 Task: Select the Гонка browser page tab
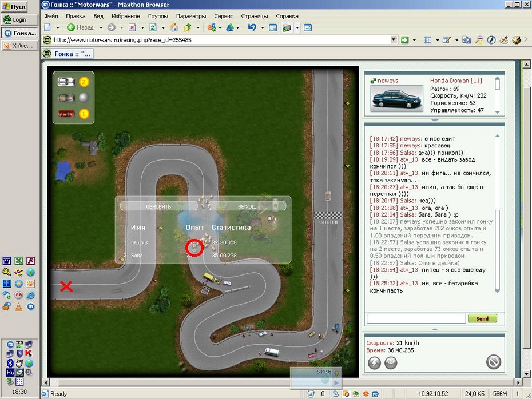[68, 54]
